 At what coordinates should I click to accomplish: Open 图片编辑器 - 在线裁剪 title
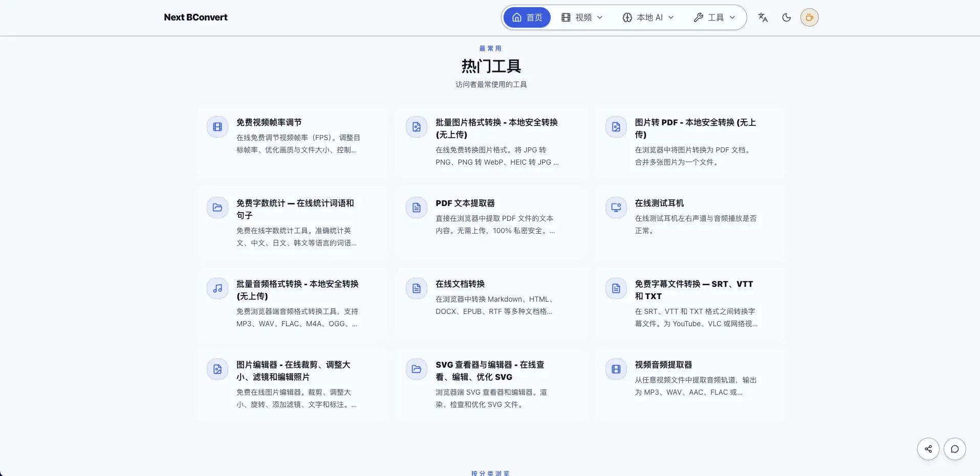(293, 371)
